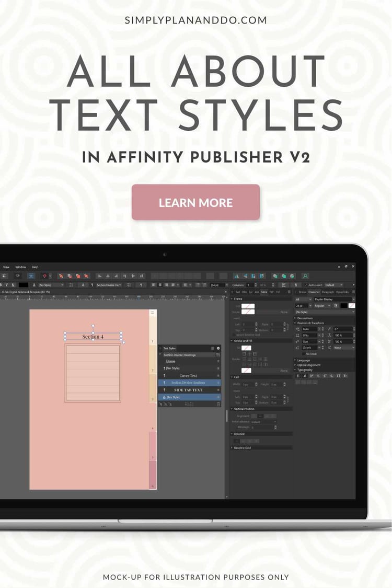The width and height of the screenshot is (392, 588).
Task: Switch to the Character panel tab
Action: [314, 292]
